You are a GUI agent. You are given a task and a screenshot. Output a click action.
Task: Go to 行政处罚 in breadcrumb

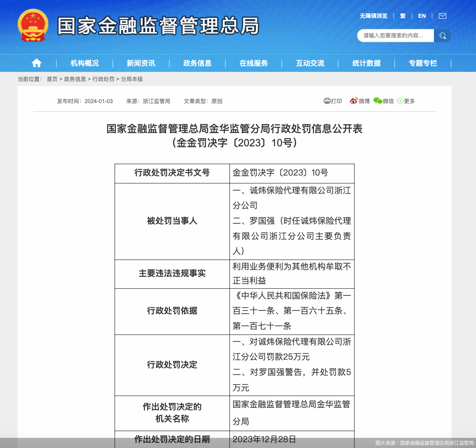coord(103,79)
